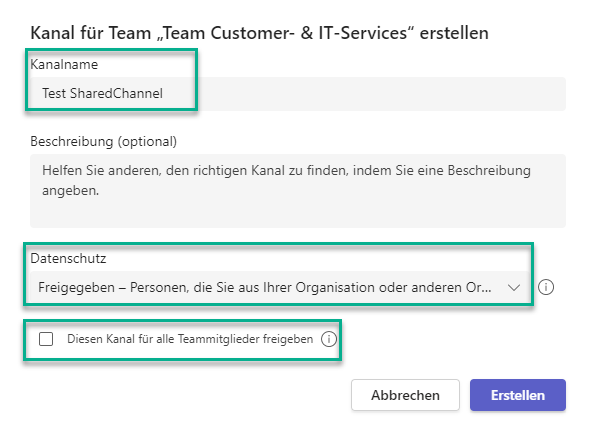Focus the Kanalname input field

coord(298,94)
